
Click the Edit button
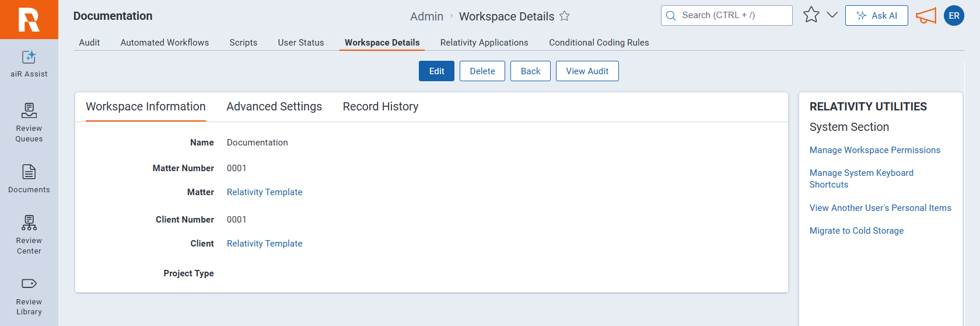(436, 71)
